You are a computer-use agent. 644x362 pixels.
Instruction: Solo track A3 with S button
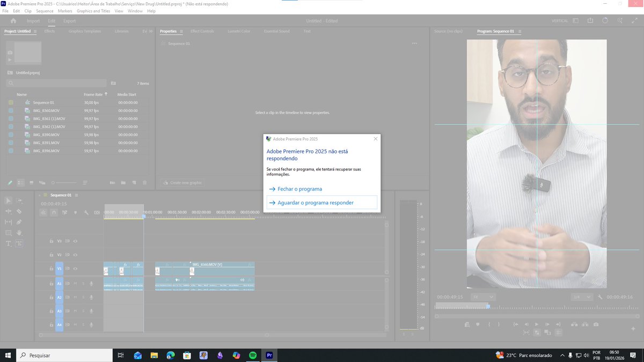point(83,311)
